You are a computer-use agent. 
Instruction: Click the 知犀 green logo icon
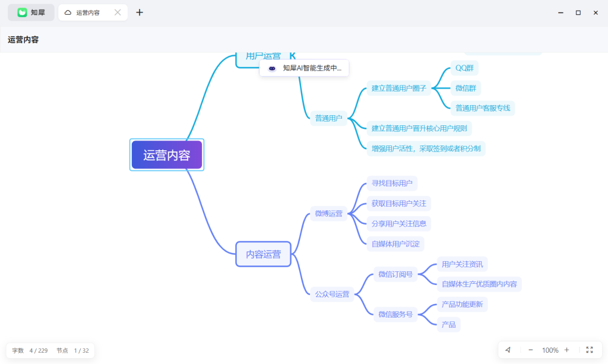click(x=22, y=12)
